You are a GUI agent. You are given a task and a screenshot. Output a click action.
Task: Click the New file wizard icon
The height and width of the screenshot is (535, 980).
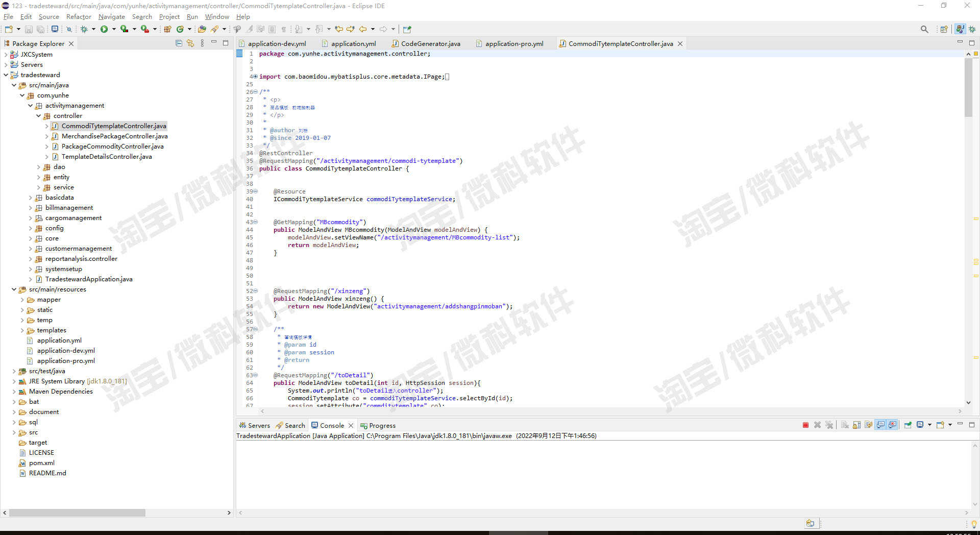9,29
